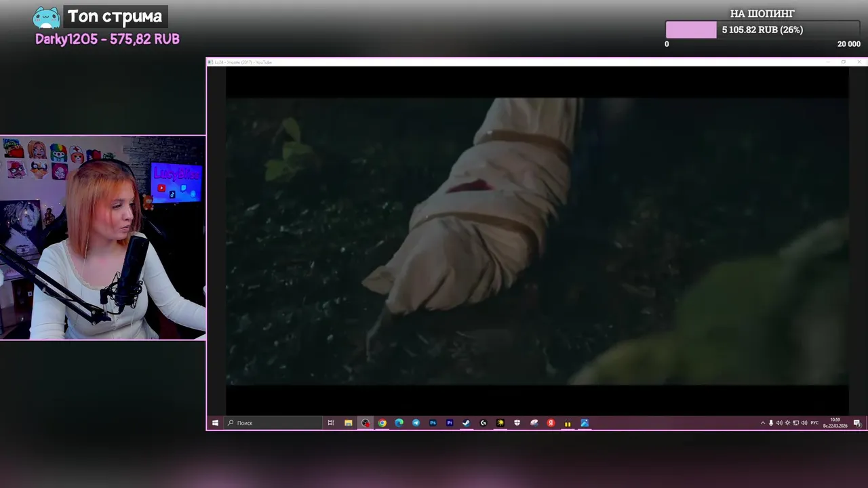The image size is (868, 488).
Task: Click the 5 105.82 RUB (26%) goal text
Action: pos(762,30)
